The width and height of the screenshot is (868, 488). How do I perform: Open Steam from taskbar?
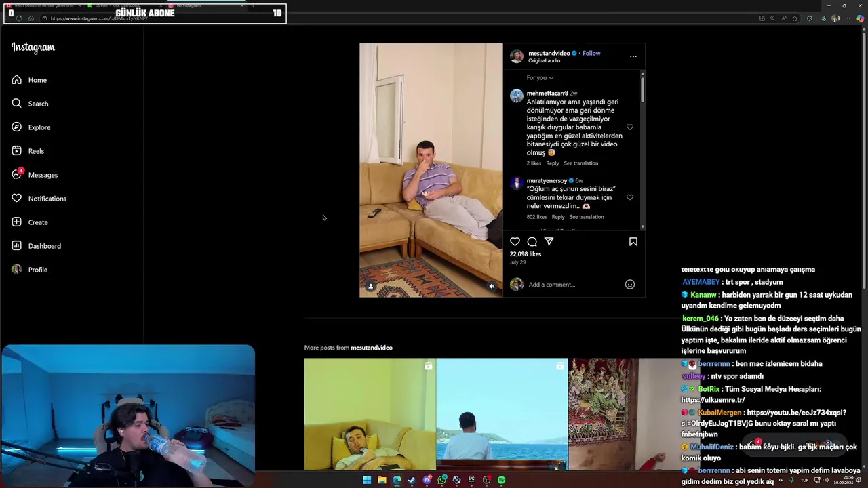pyautogui.click(x=412, y=480)
